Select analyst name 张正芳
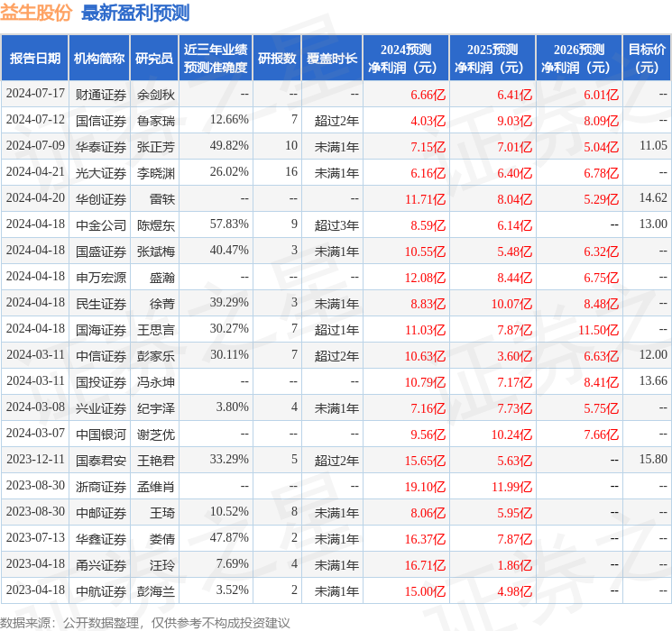 click(156, 147)
